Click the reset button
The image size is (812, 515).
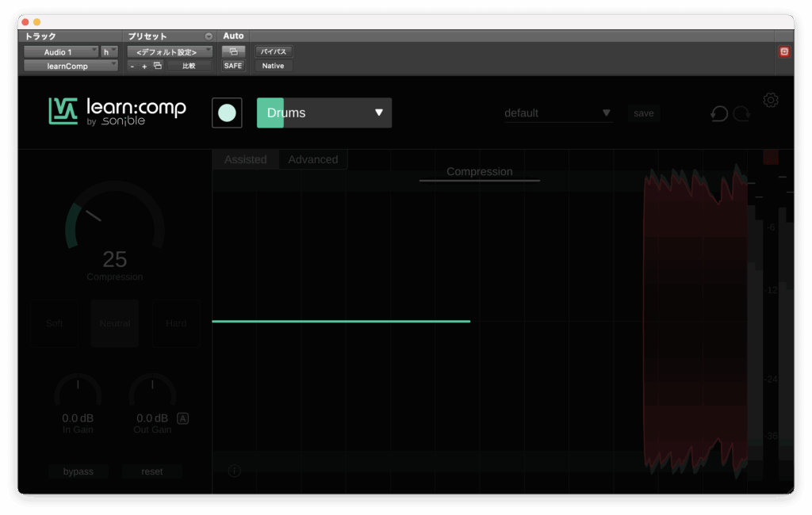pyautogui.click(x=151, y=471)
